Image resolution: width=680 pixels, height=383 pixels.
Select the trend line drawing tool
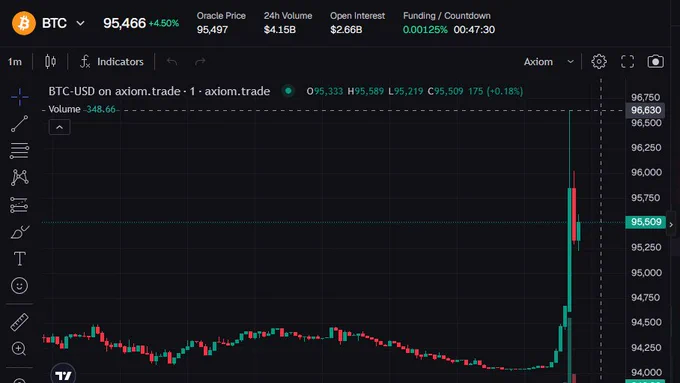[20, 124]
